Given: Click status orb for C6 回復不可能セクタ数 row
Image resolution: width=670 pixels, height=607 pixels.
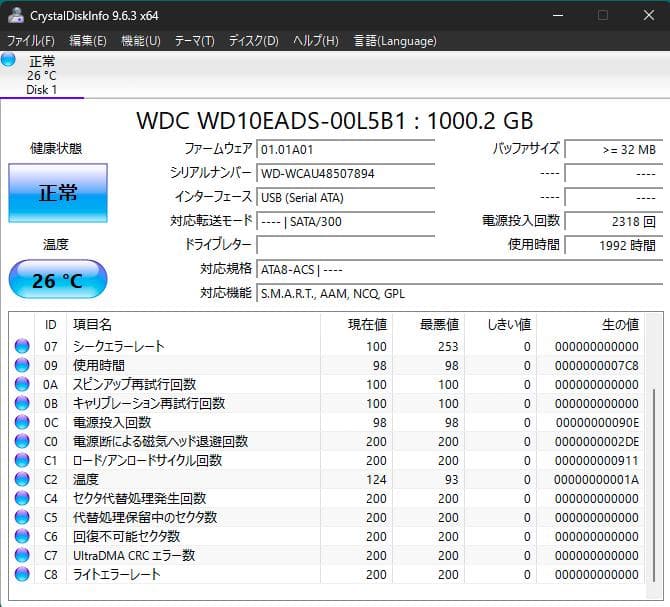Looking at the screenshot, I should point(22,536).
